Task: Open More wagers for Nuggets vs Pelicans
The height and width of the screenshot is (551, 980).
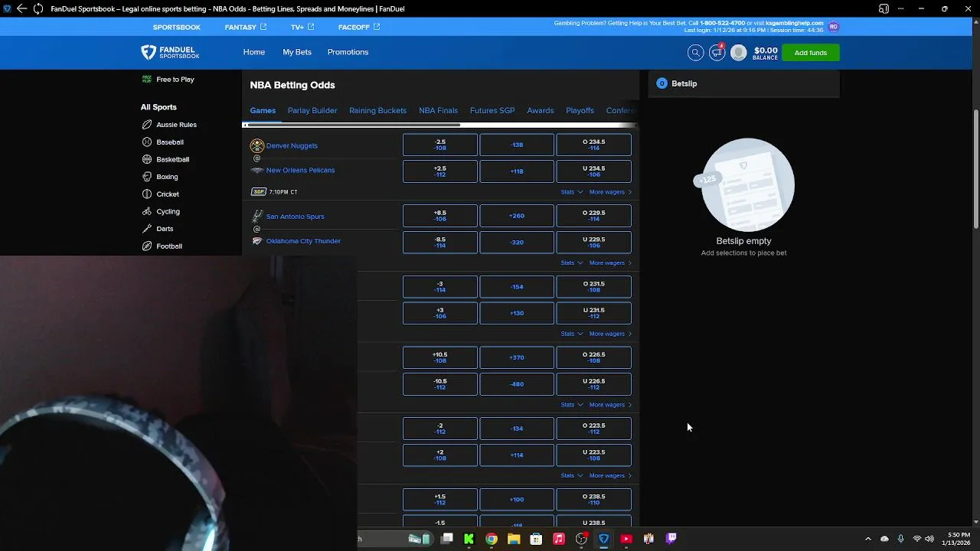Action: tap(611, 192)
